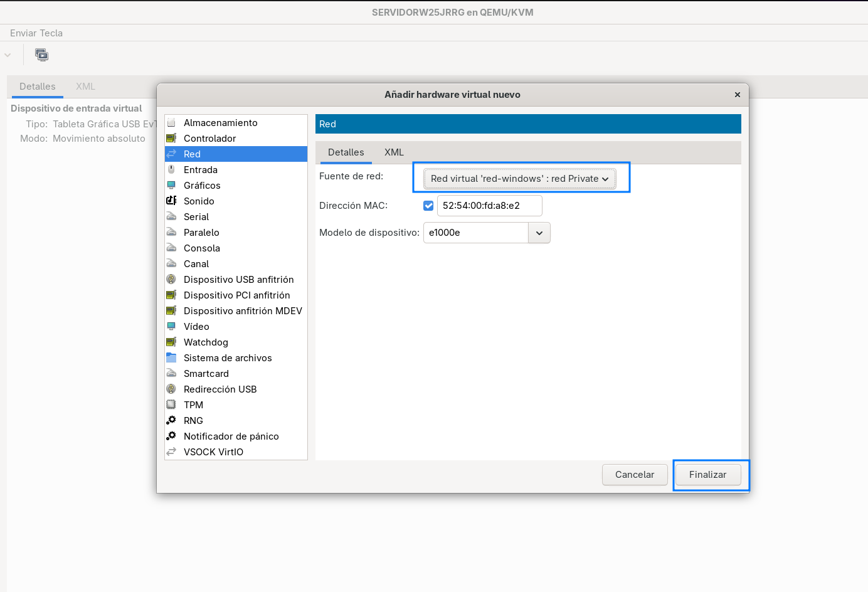Select Dispositivo PCI anfitrión entry
The width and height of the screenshot is (868, 592).
tap(236, 295)
